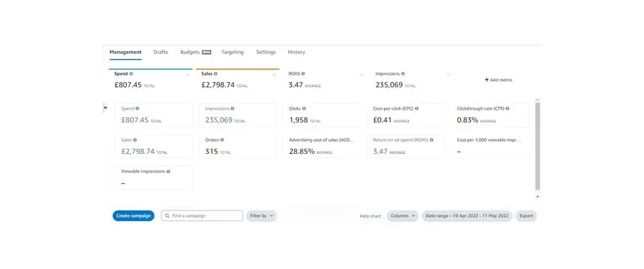644x269 pixels.
Task: Click scrollbar down arrow in metric picker
Action: tap(538, 197)
